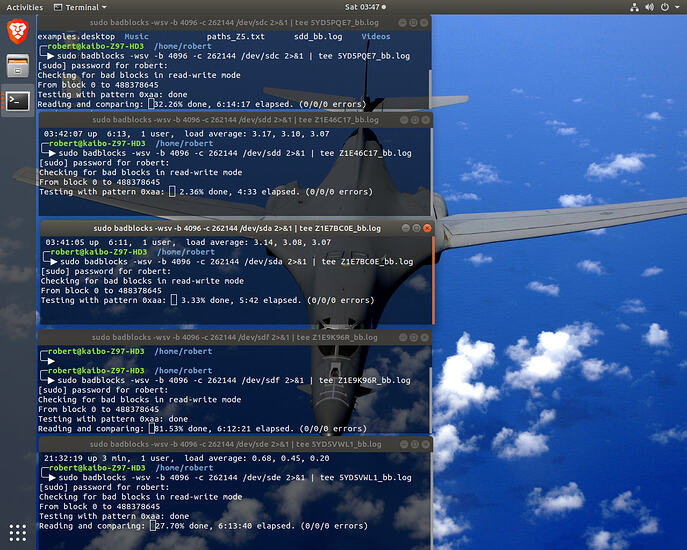Screen dimensions: 687x550
Task: Close the /dev/sdf badblocks terminal window
Action: tap(425, 337)
